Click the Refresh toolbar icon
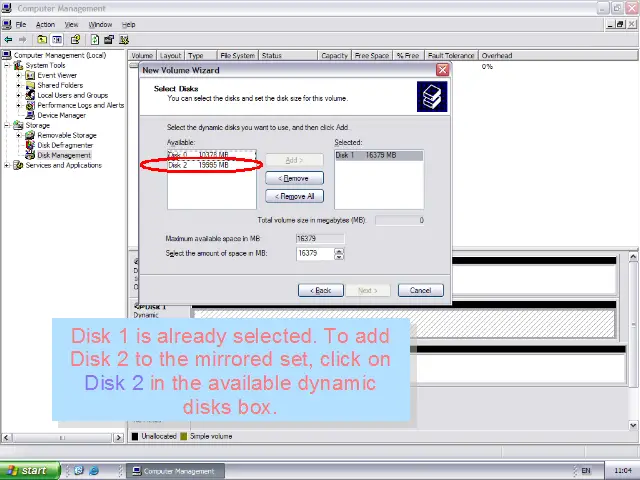Screen dimensions: 640x480 coord(95,40)
